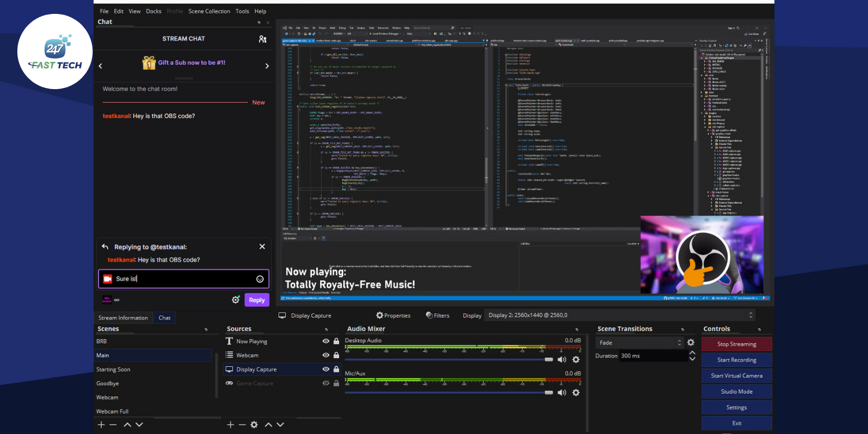
Task: Decrease transition duration with down arrow
Action: pos(692,359)
